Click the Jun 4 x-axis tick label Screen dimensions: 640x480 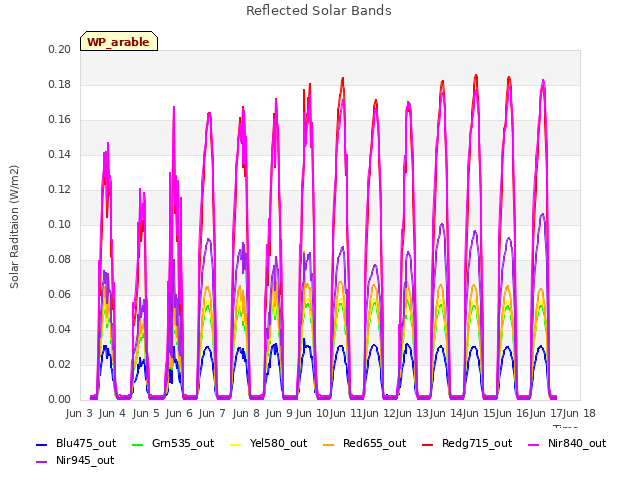pyautogui.click(x=112, y=413)
